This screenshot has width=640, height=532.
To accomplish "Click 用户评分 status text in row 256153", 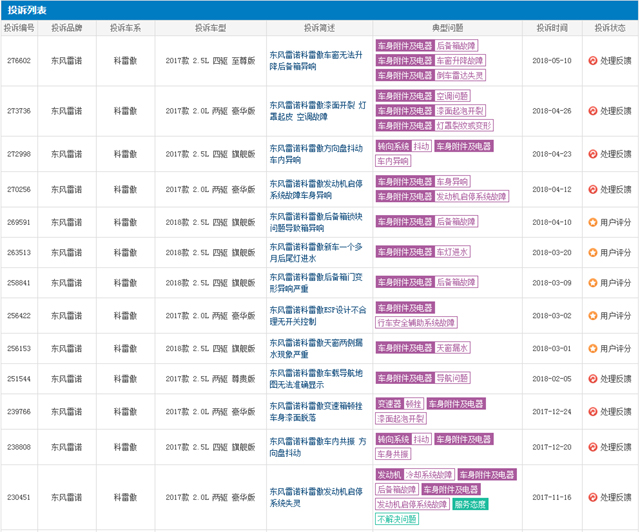I will pos(616,348).
